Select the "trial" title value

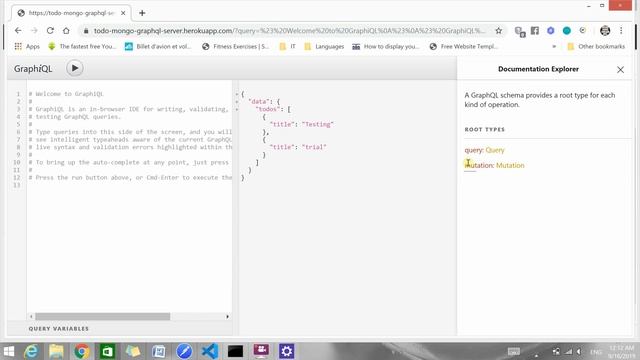point(314,147)
